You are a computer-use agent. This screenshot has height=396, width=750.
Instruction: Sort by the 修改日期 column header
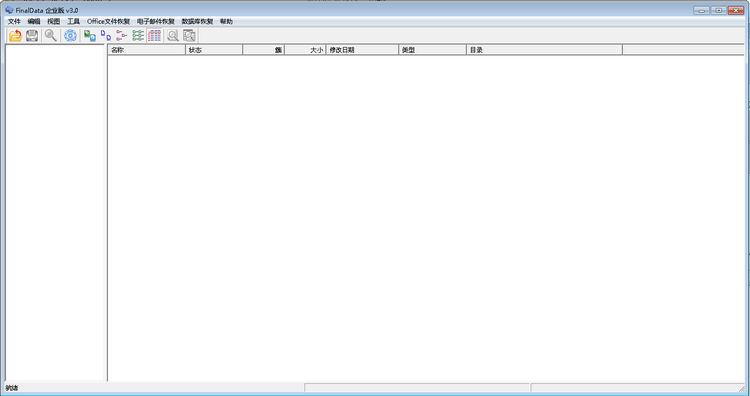point(362,50)
